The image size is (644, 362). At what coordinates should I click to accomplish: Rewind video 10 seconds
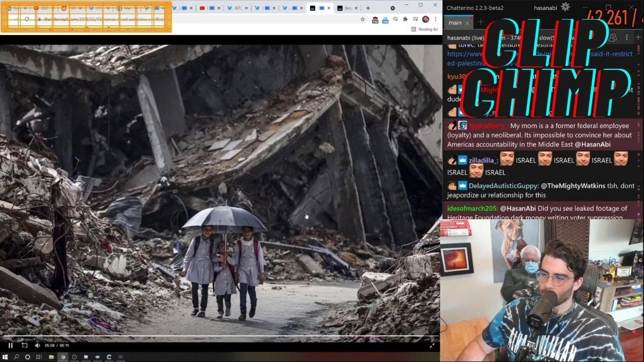[24, 345]
